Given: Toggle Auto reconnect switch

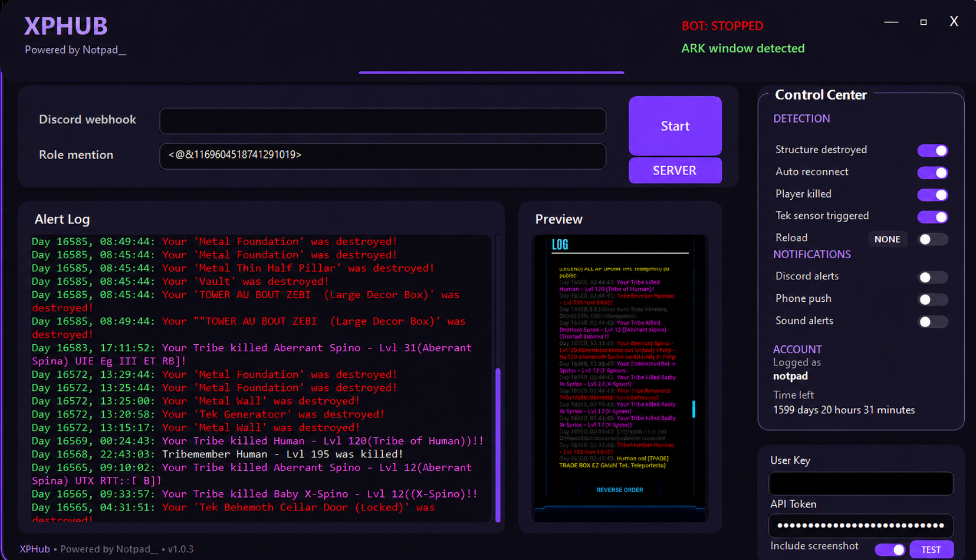Looking at the screenshot, I should [932, 173].
